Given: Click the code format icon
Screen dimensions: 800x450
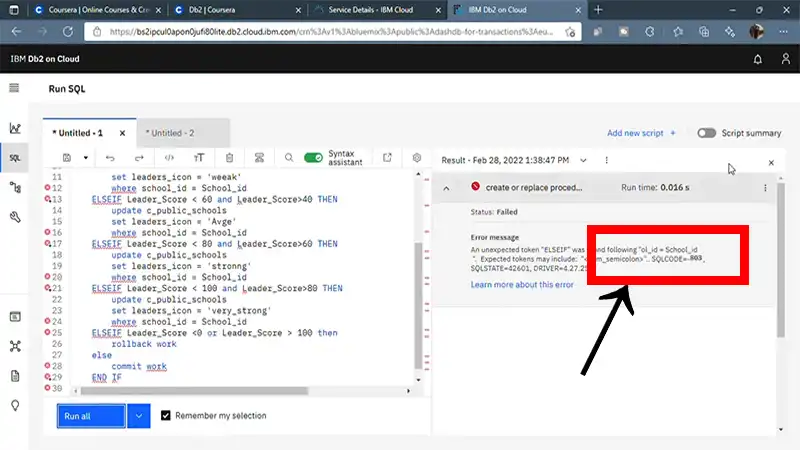Looking at the screenshot, I should pyautogui.click(x=169, y=158).
